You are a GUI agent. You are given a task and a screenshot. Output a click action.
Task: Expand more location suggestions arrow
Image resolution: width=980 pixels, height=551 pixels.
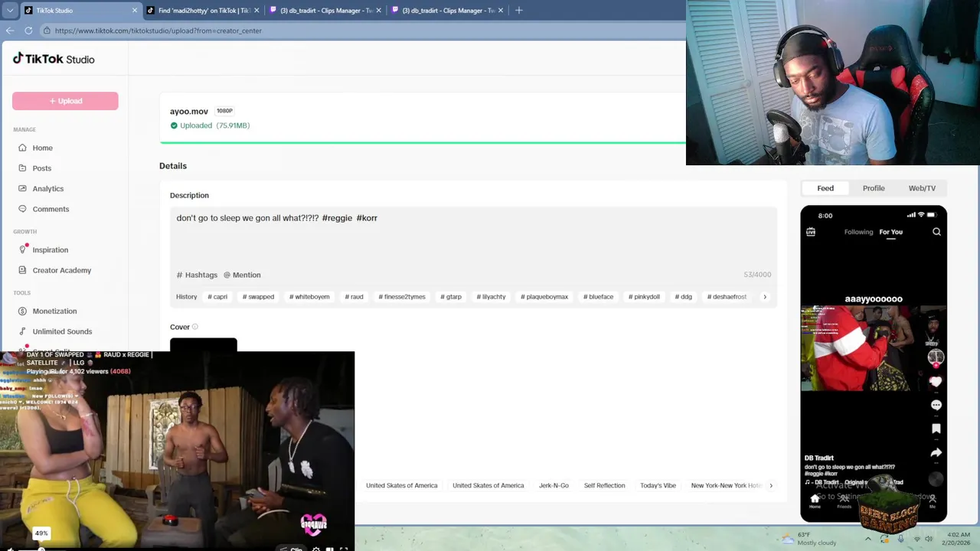click(x=771, y=485)
